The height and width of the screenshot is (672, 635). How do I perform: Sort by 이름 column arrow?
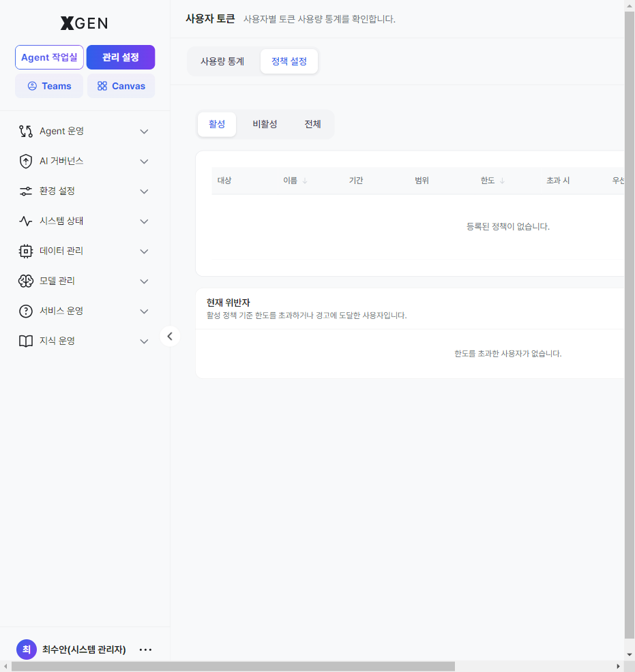[x=305, y=181]
